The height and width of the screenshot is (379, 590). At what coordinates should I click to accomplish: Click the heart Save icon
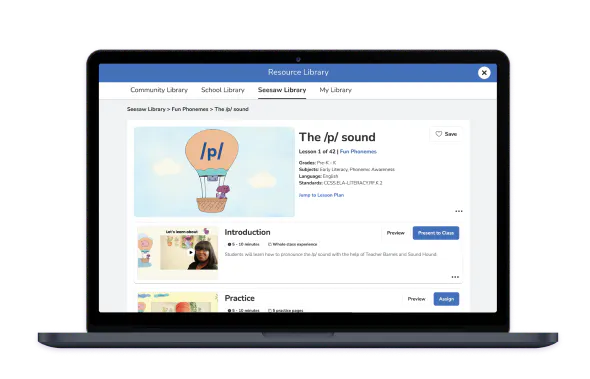coord(439,134)
